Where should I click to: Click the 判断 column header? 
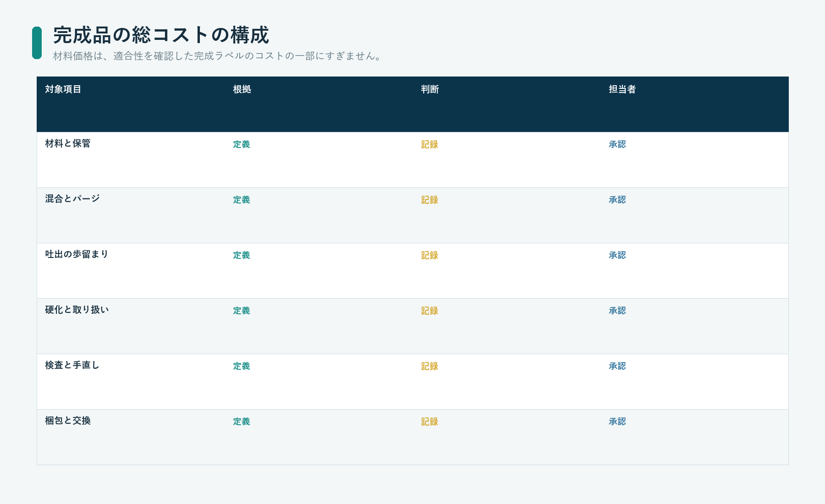430,89
